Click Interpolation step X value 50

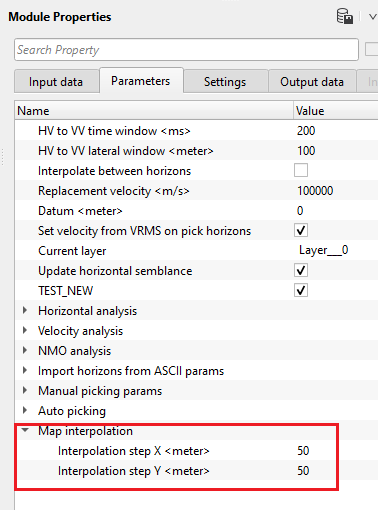303,451
